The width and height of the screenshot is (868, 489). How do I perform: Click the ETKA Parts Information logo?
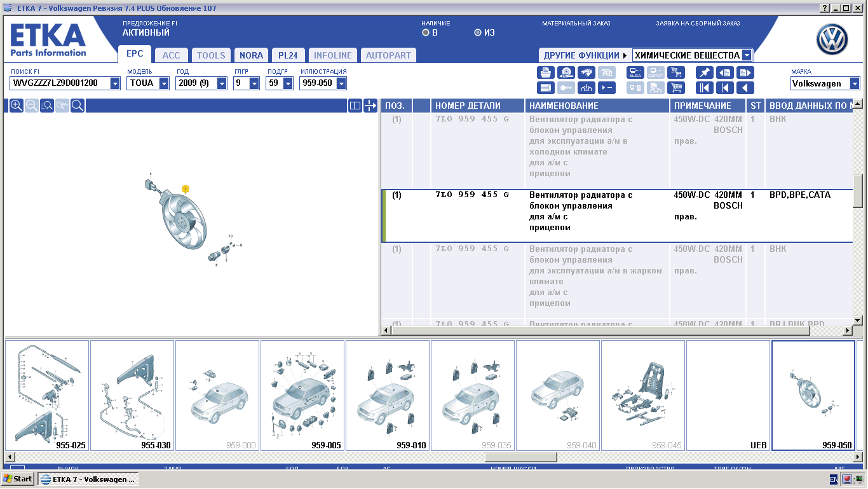click(48, 41)
